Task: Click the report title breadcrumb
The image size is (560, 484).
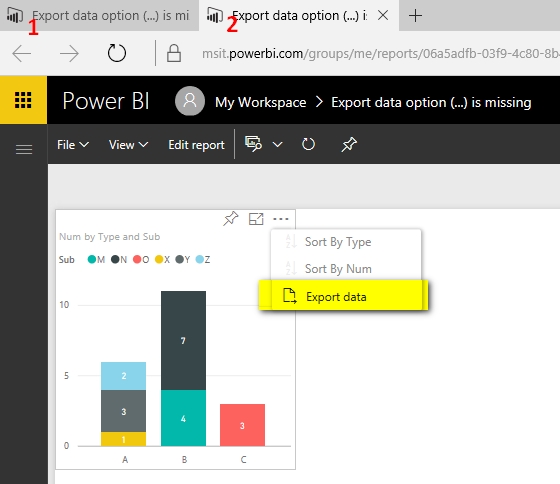Action: 431,102
